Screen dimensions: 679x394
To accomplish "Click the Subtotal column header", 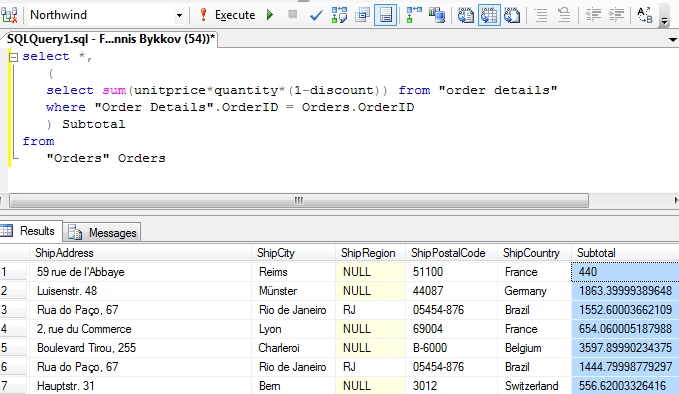I will point(625,253).
